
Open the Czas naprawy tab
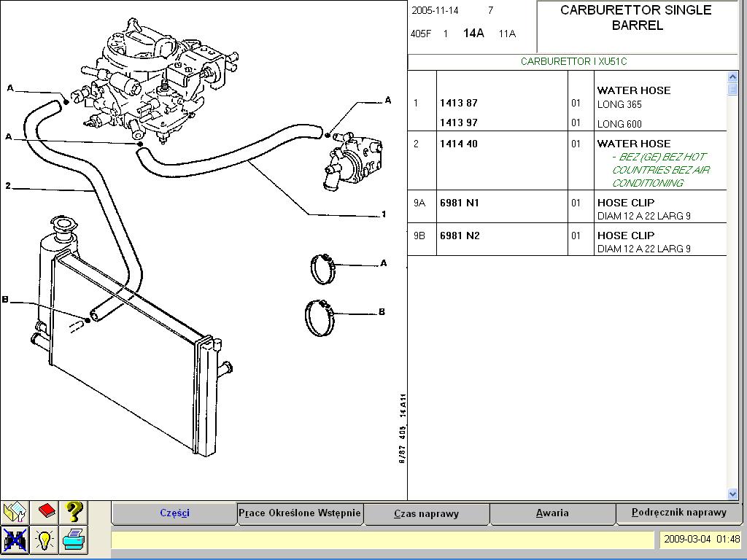426,513
